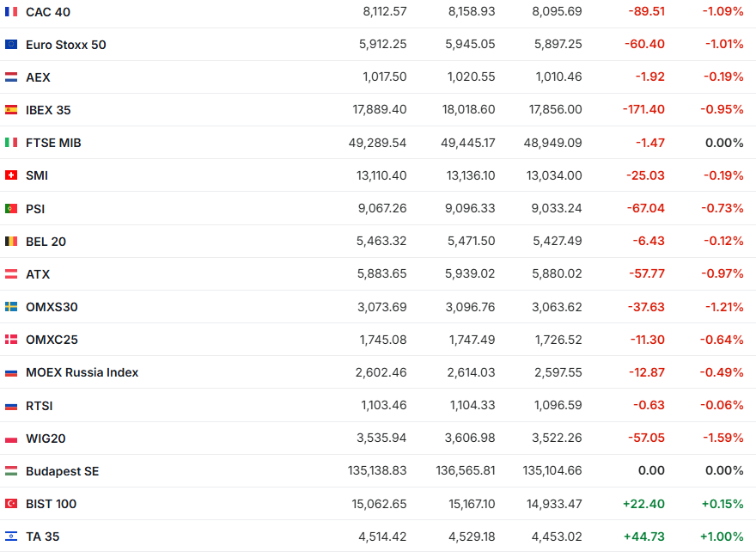756x552 pixels.
Task: Open the BEL 20 index link
Action: 46,242
